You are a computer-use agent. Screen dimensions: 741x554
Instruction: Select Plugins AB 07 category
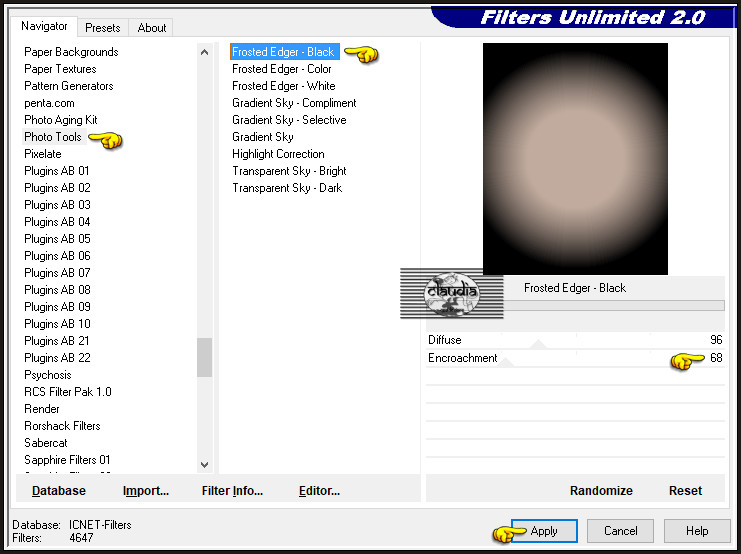(57, 273)
